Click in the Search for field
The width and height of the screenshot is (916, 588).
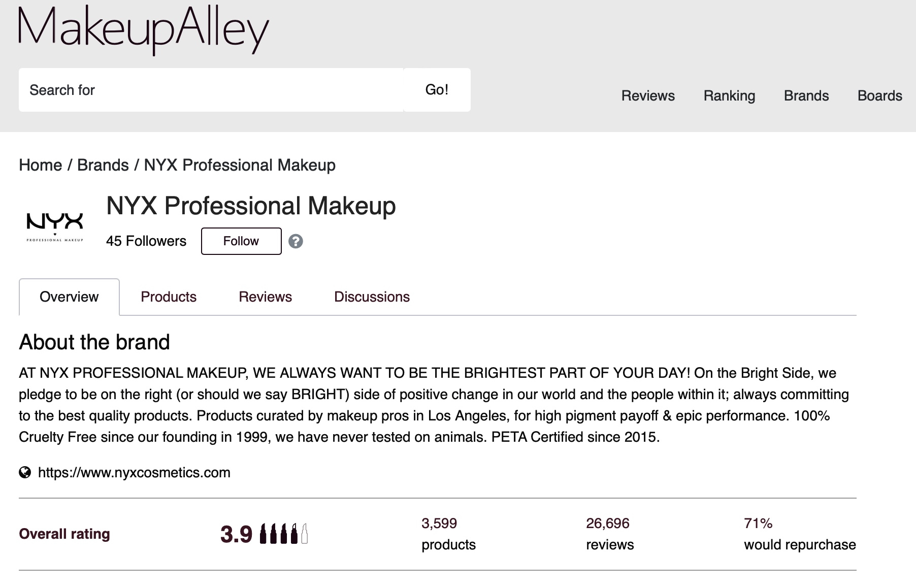[211, 90]
